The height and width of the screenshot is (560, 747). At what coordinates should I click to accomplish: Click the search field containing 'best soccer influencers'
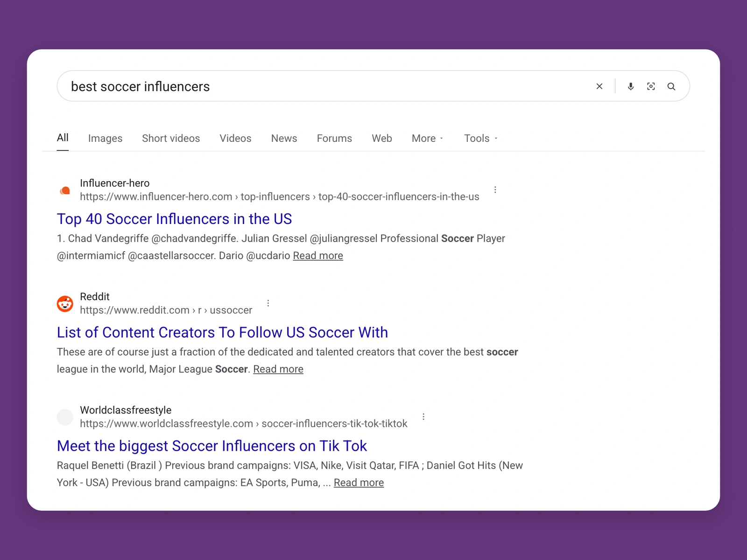(373, 86)
